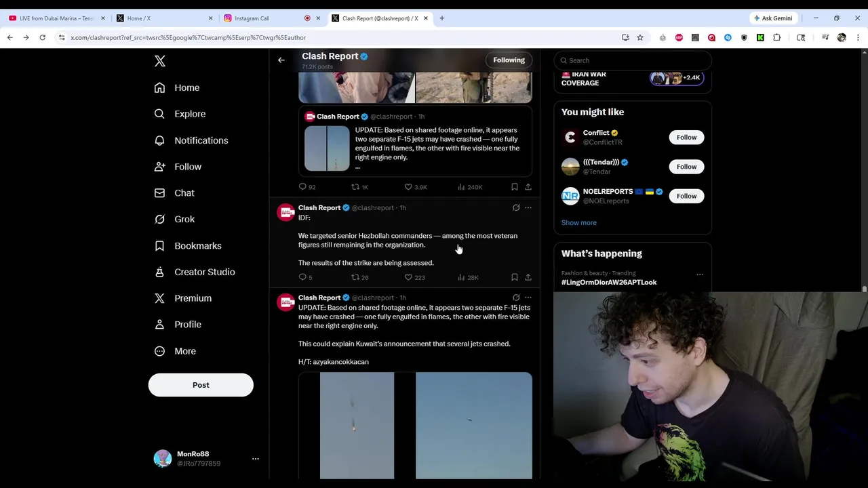Image resolution: width=868 pixels, height=488 pixels.
Task: Open Notifications in X sidebar
Action: (191, 140)
